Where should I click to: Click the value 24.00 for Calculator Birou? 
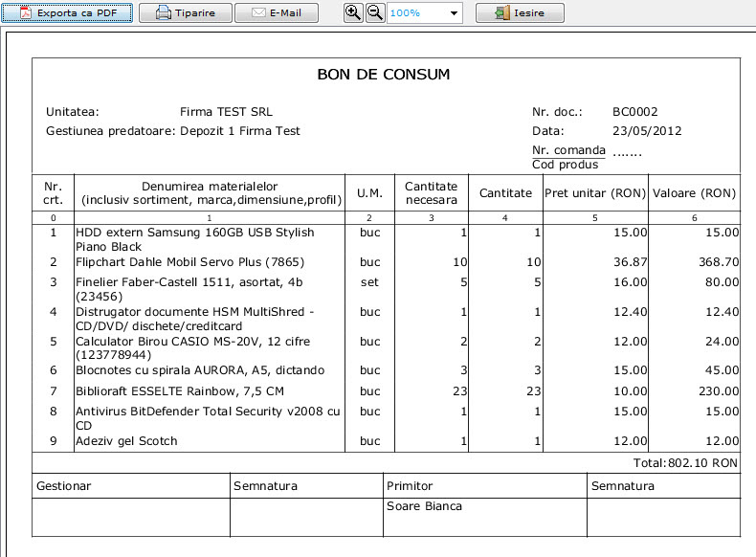pos(722,342)
